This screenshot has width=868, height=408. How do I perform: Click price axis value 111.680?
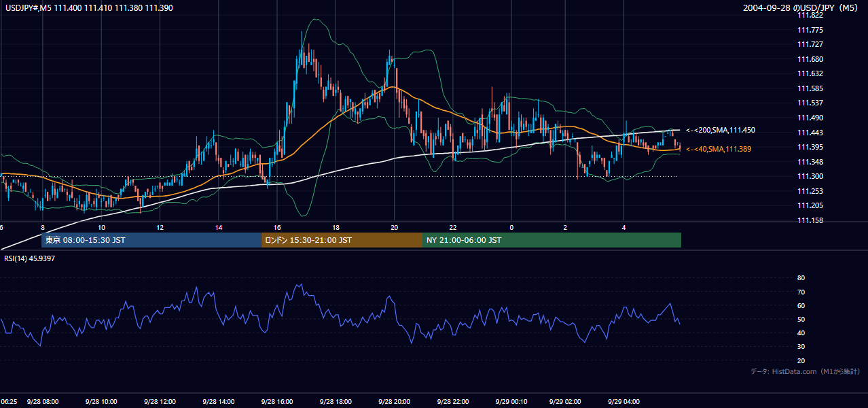[810, 59]
